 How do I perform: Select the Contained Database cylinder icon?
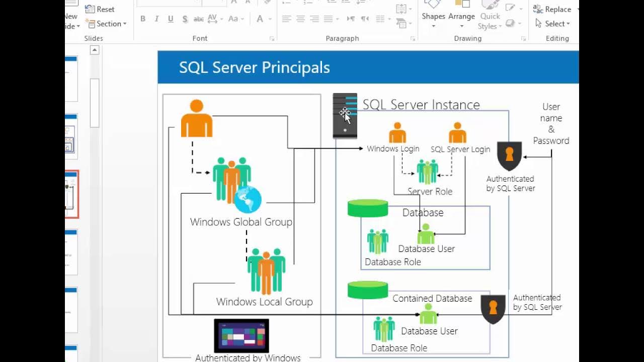tap(368, 290)
